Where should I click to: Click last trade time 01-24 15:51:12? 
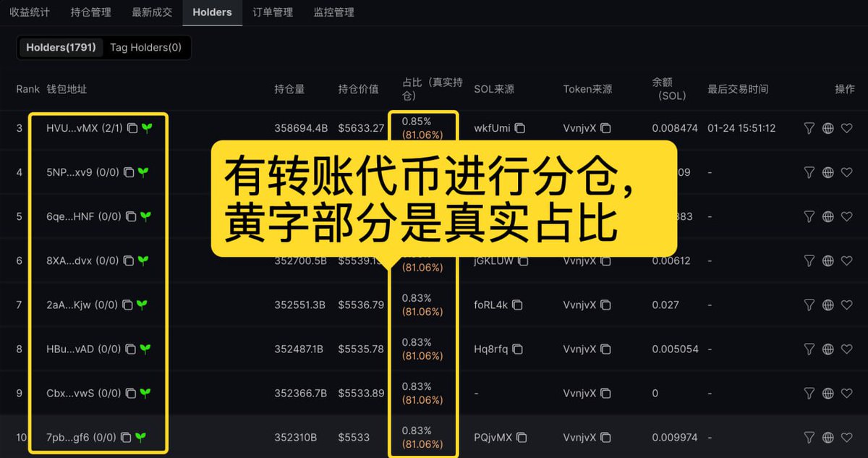click(741, 128)
